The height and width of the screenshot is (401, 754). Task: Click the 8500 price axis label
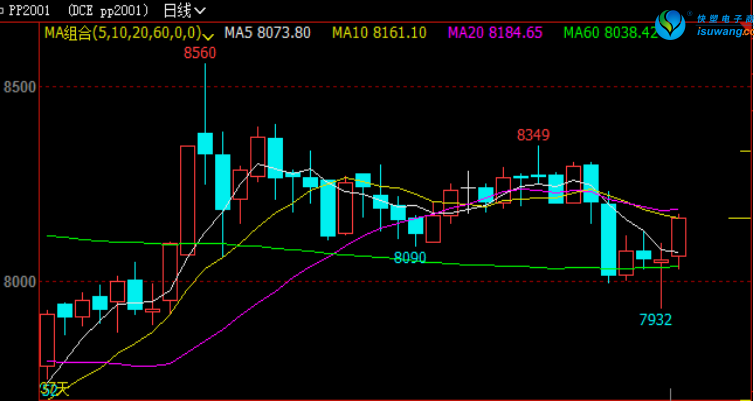pos(20,87)
